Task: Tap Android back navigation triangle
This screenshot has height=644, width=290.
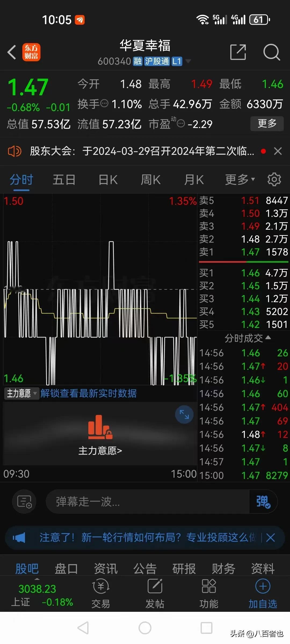Action: pos(83,628)
